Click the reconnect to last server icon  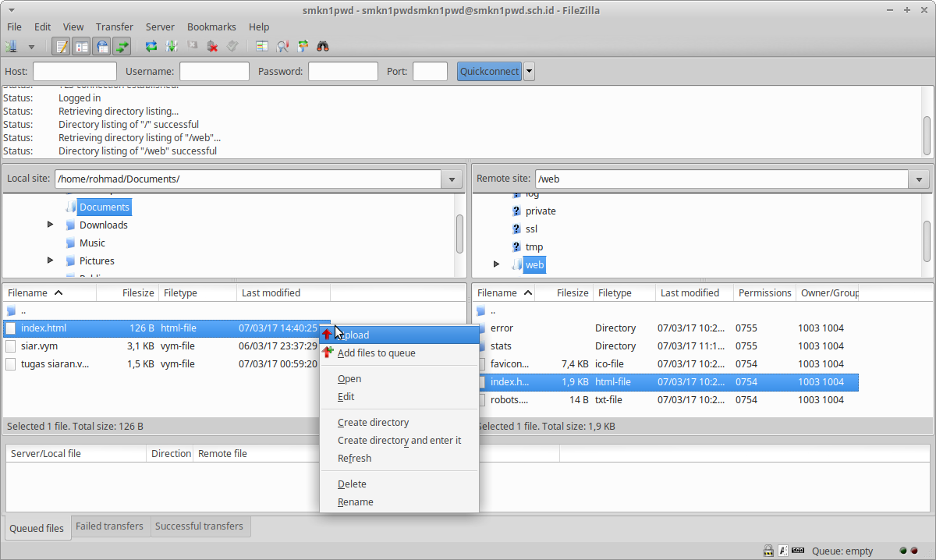(232, 47)
